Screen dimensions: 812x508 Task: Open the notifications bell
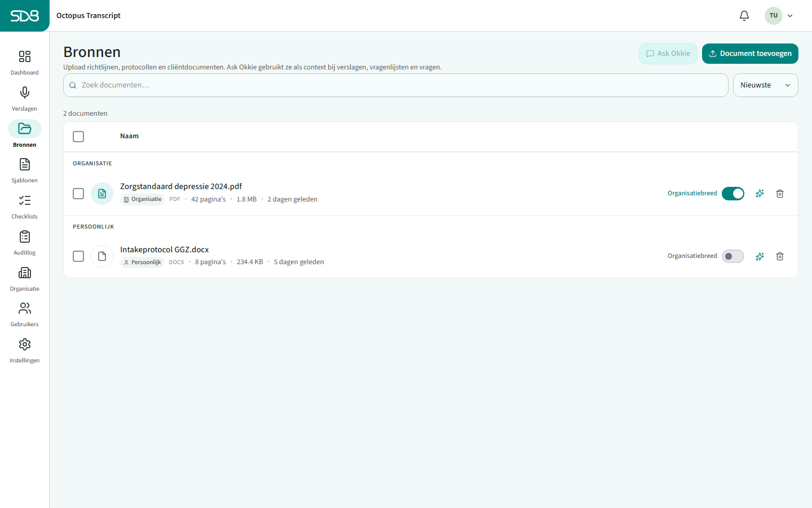click(x=744, y=16)
